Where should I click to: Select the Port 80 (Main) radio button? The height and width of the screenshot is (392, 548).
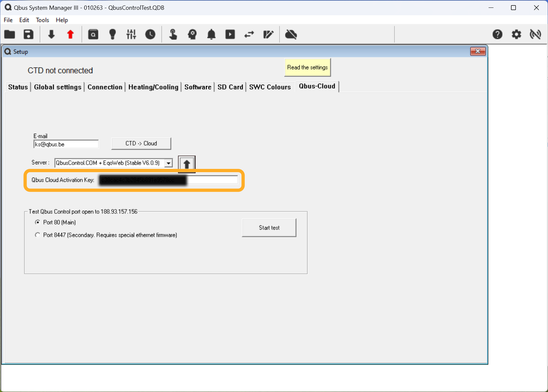point(38,222)
